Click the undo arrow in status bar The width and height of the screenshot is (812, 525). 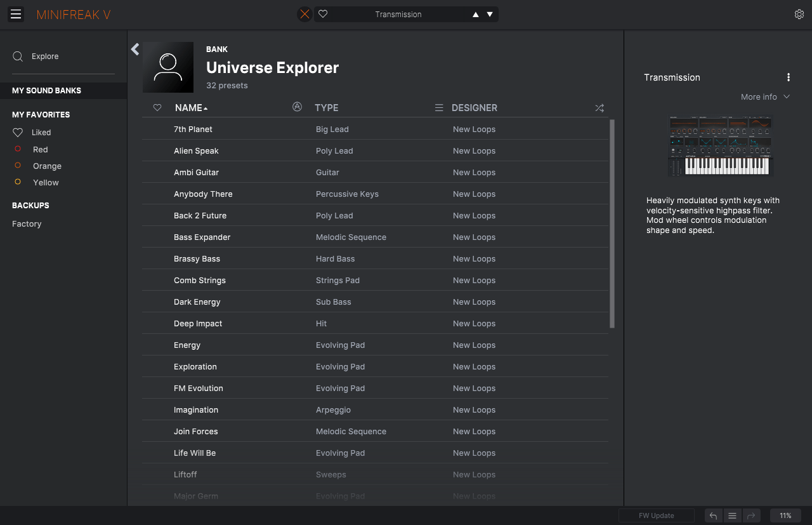coord(713,515)
